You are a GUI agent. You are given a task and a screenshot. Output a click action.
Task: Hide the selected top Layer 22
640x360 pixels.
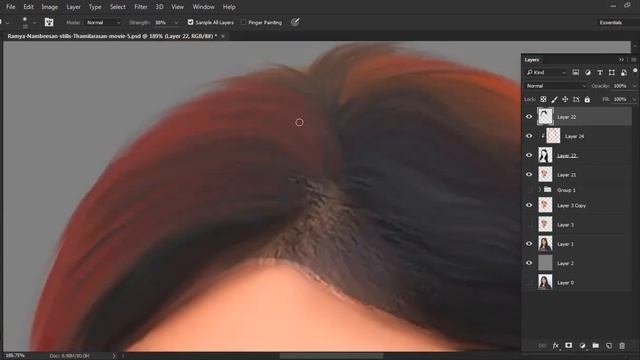[x=529, y=117]
